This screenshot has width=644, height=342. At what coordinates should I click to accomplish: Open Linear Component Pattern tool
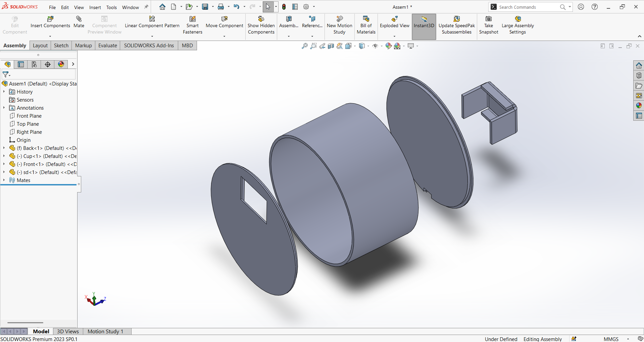pyautogui.click(x=152, y=22)
